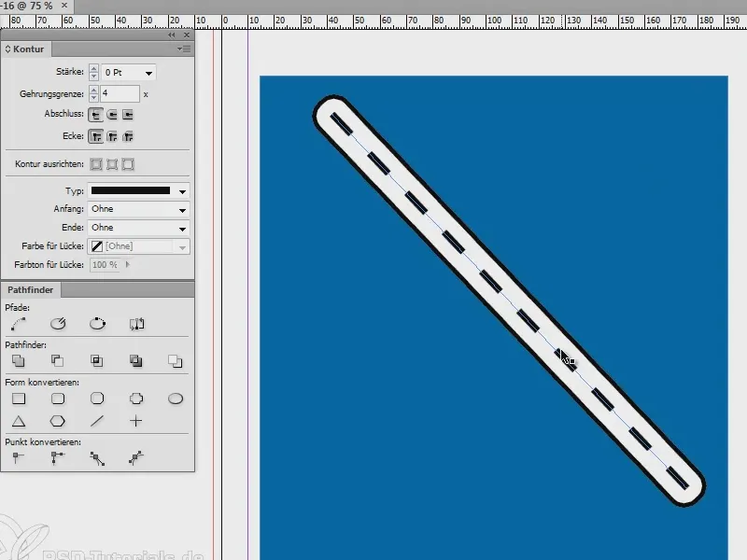747x560 pixels.
Task: Convert shape to line
Action: [x=97, y=421]
